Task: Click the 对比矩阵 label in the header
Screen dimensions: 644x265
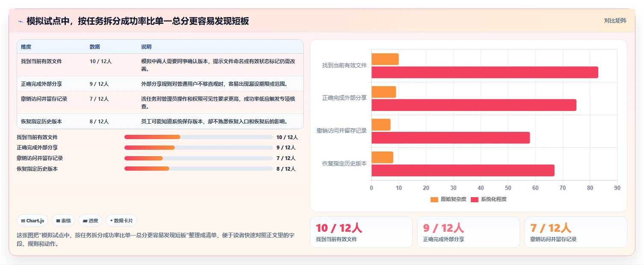Action: pos(615,21)
